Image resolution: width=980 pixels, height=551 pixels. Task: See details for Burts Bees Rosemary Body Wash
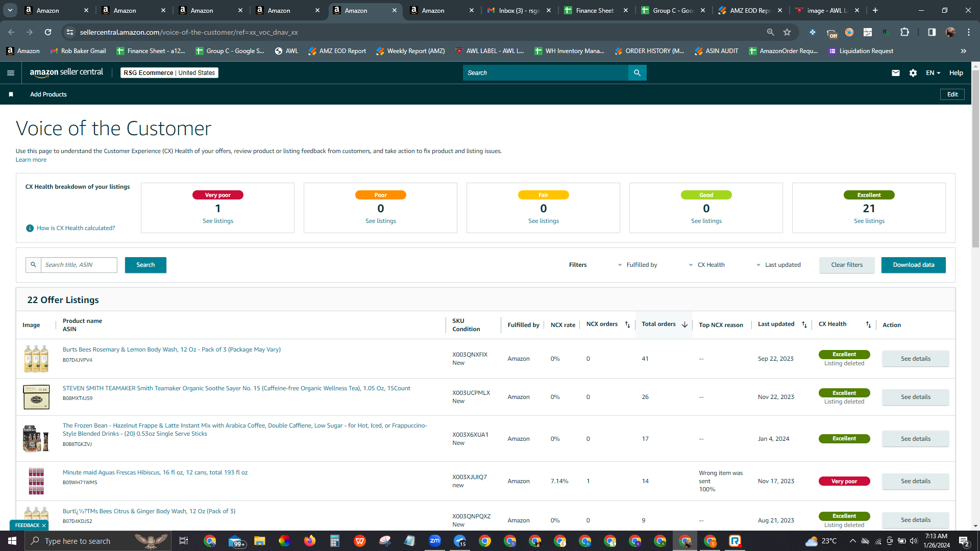point(916,359)
